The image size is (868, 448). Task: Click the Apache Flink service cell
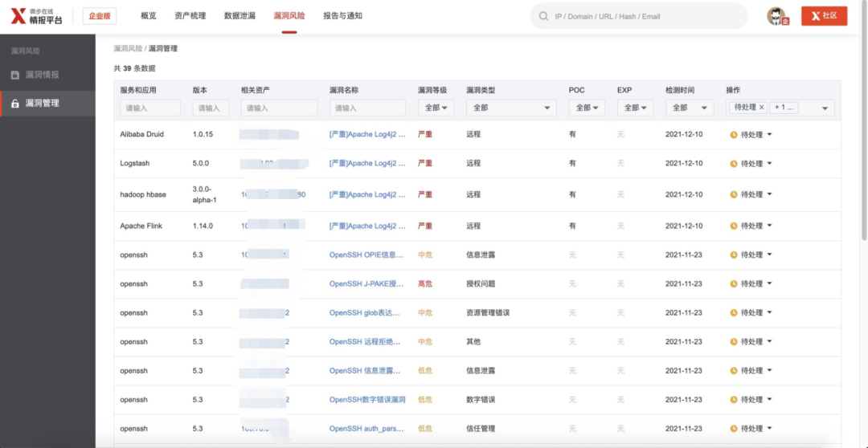click(141, 226)
